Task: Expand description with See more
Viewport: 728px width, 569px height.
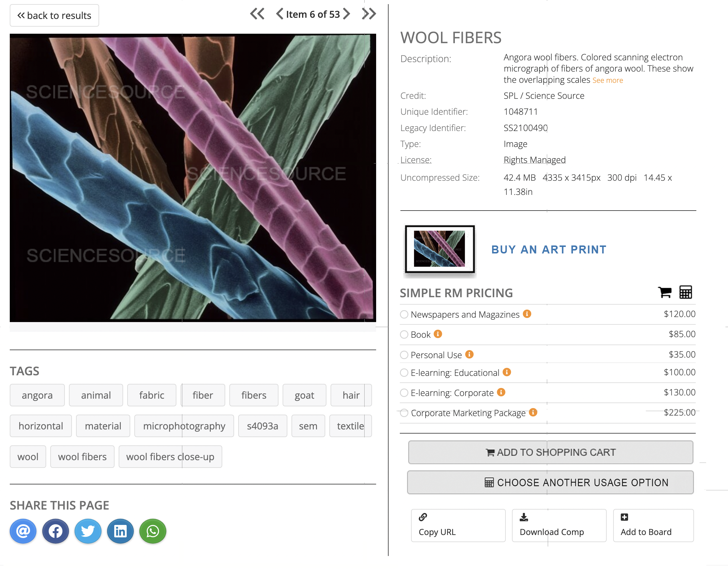Action: click(607, 80)
